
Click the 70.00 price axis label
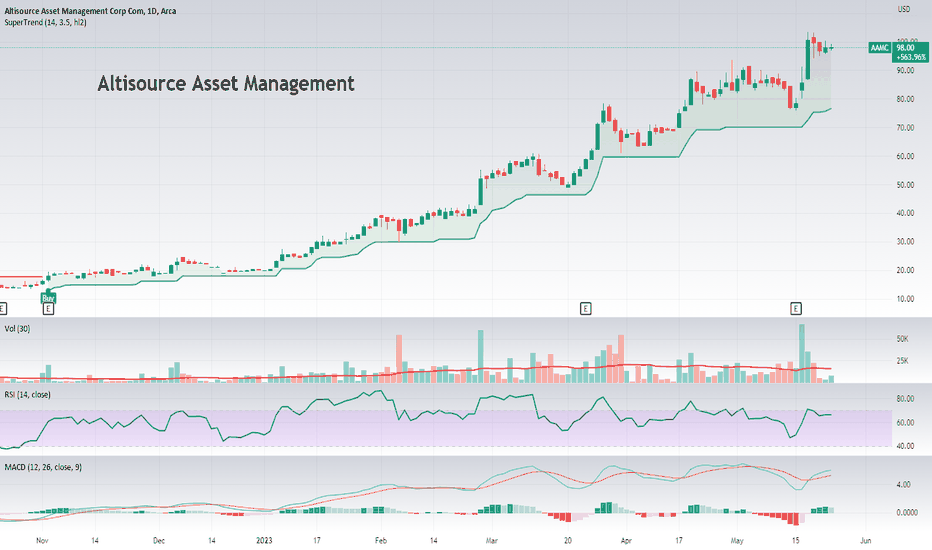(905, 128)
